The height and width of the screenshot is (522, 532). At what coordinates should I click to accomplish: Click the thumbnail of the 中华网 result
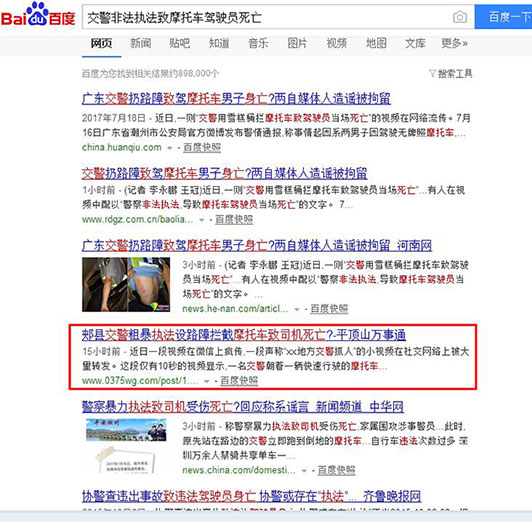[x=126, y=446]
